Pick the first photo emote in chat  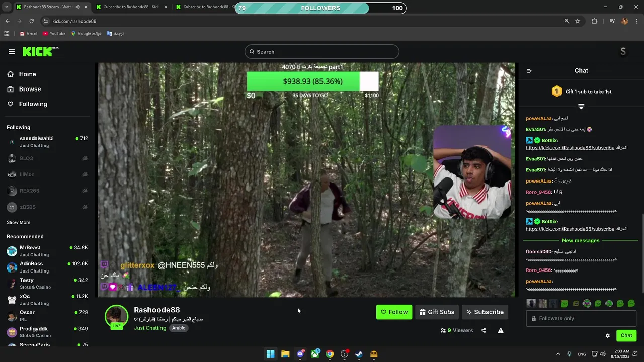click(531, 303)
